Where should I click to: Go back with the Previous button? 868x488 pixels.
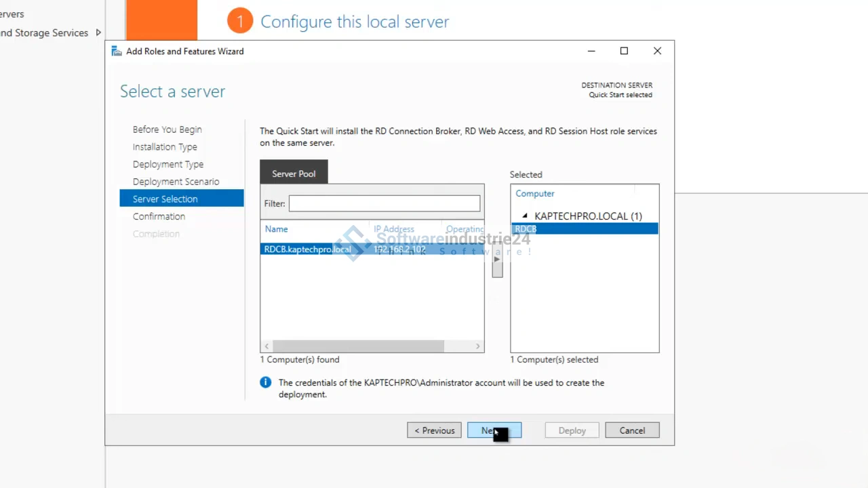click(x=434, y=430)
